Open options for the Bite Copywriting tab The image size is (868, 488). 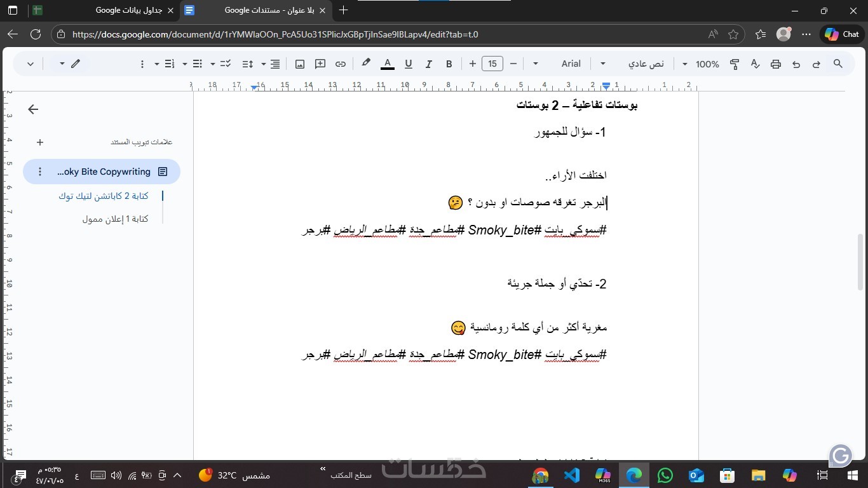coord(40,172)
